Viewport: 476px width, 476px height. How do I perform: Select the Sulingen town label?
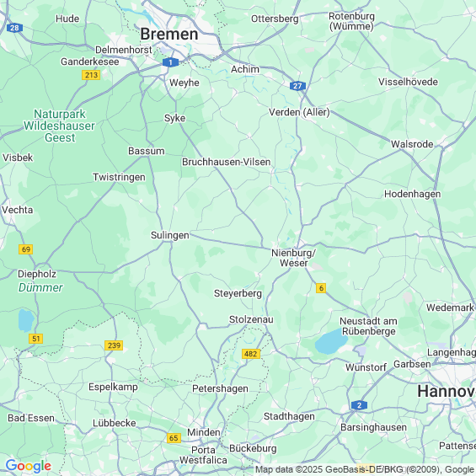point(170,235)
